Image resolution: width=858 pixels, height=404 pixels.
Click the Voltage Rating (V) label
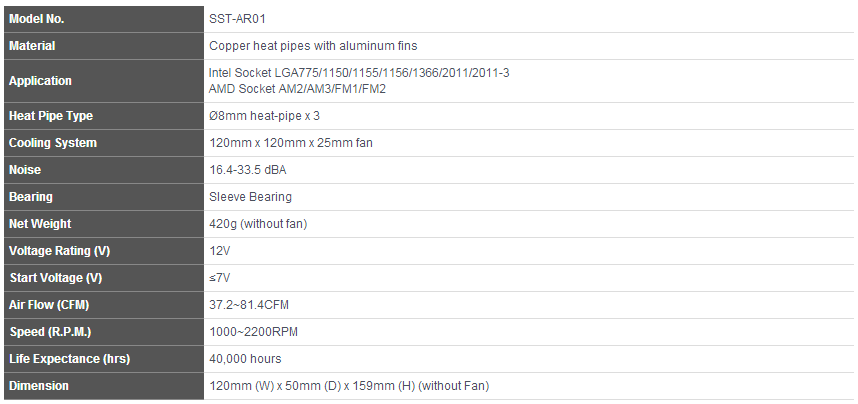tap(104, 251)
